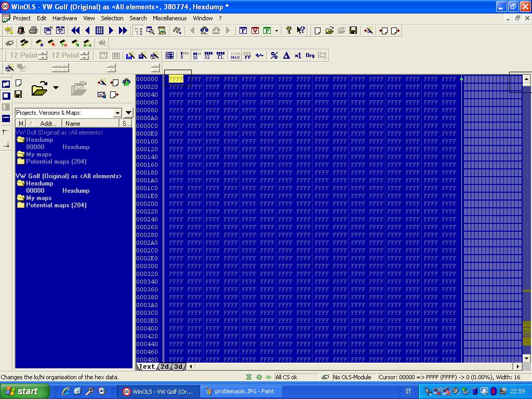
Task: Toggle the delta triangle difference mode
Action: click(x=286, y=55)
